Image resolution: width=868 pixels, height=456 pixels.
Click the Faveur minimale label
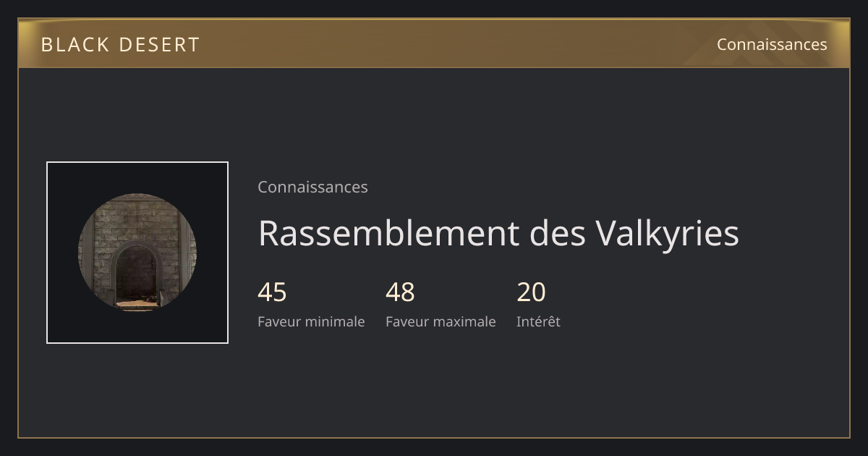pyautogui.click(x=311, y=321)
